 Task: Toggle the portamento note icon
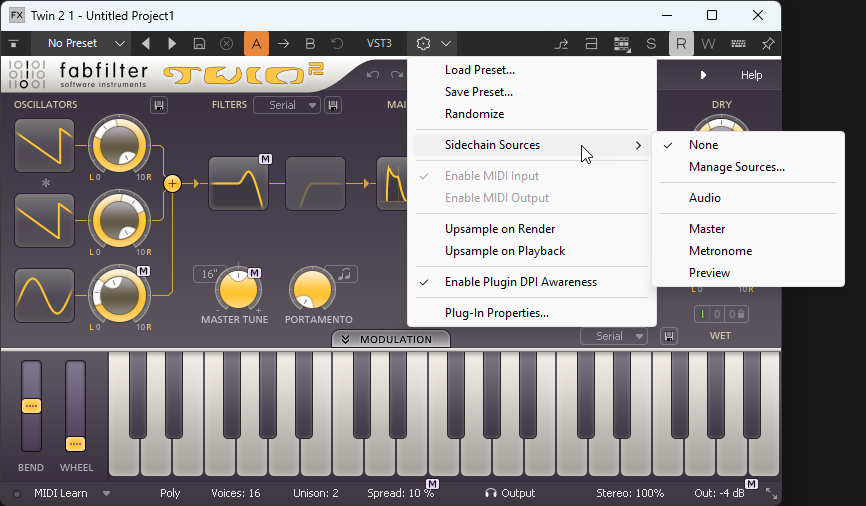pyautogui.click(x=345, y=274)
